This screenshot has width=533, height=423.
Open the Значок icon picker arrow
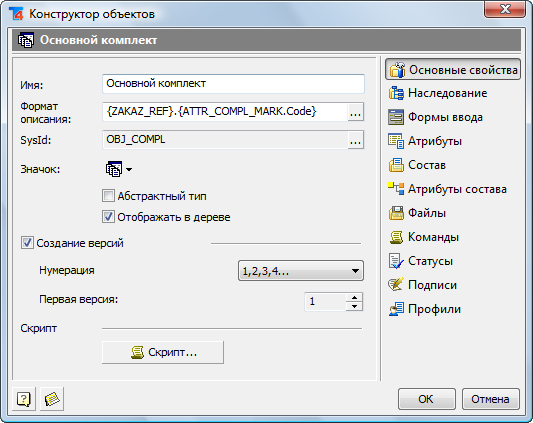click(x=129, y=169)
